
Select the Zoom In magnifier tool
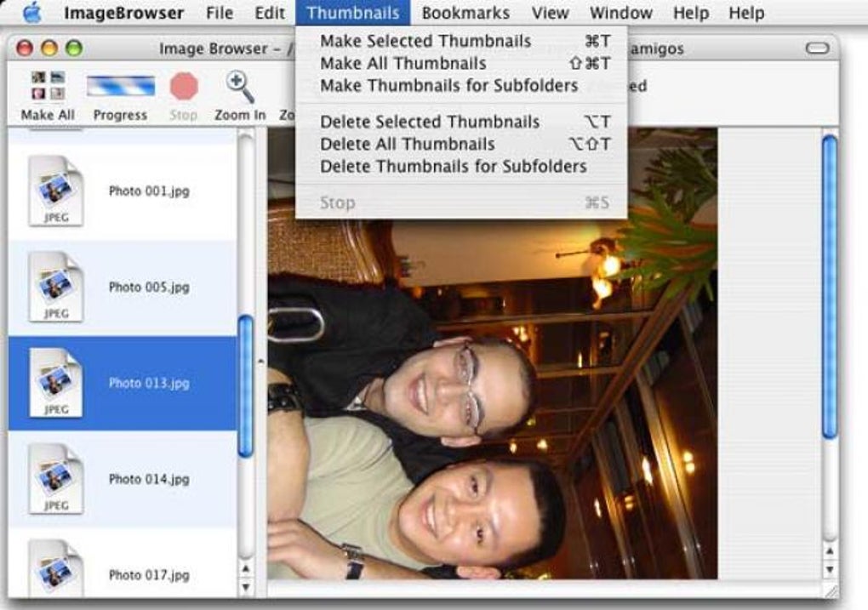[239, 88]
